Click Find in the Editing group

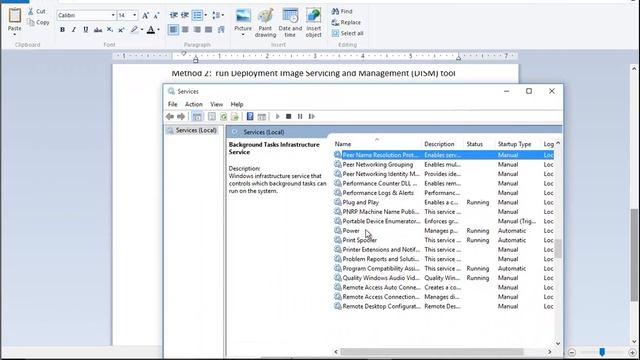[x=342, y=11]
